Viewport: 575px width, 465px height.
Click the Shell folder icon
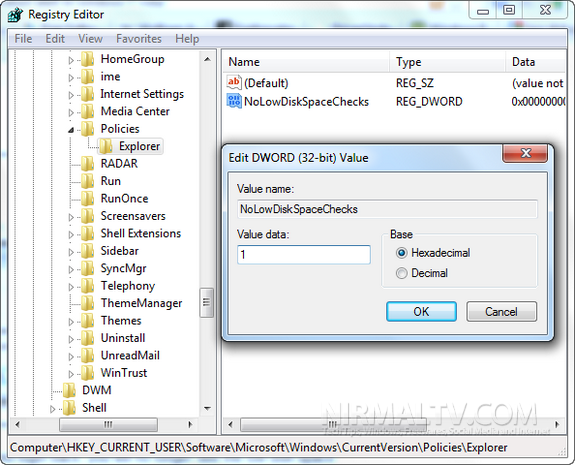pos(70,408)
